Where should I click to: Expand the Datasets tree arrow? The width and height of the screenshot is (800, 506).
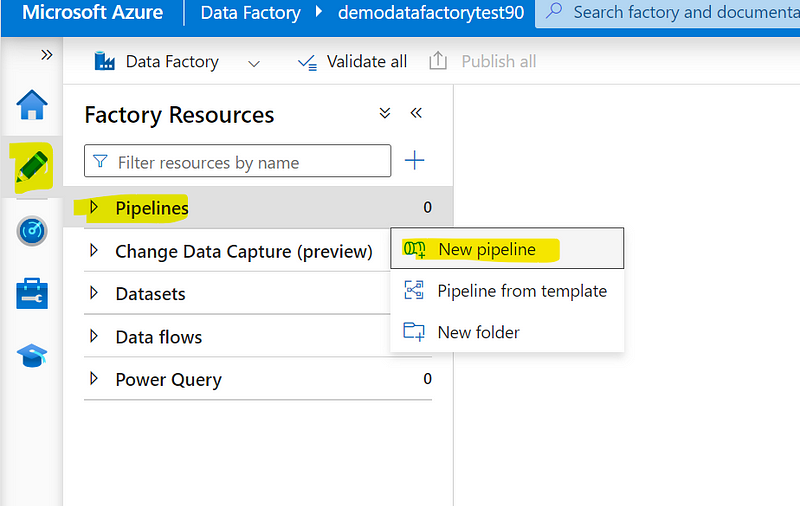93,292
